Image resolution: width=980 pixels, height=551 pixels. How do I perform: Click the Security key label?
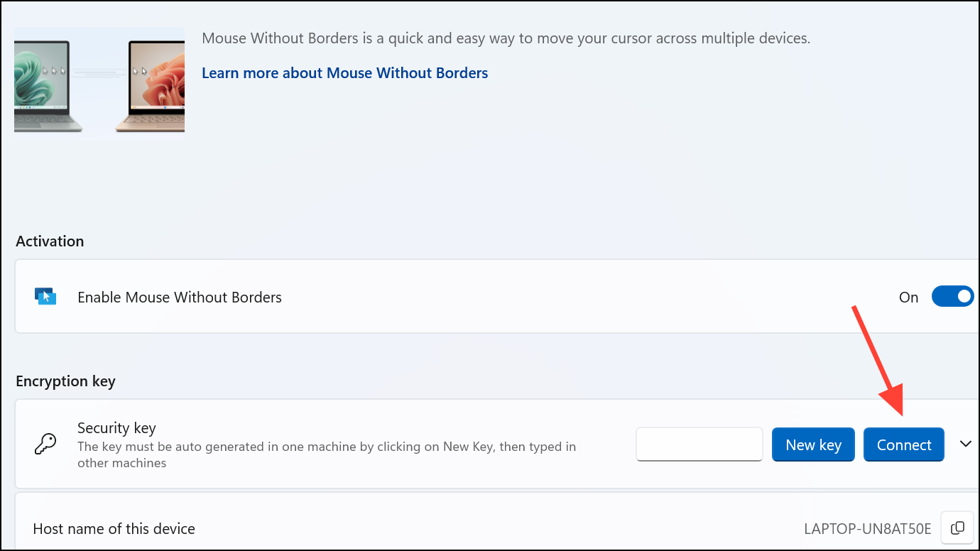[116, 427]
